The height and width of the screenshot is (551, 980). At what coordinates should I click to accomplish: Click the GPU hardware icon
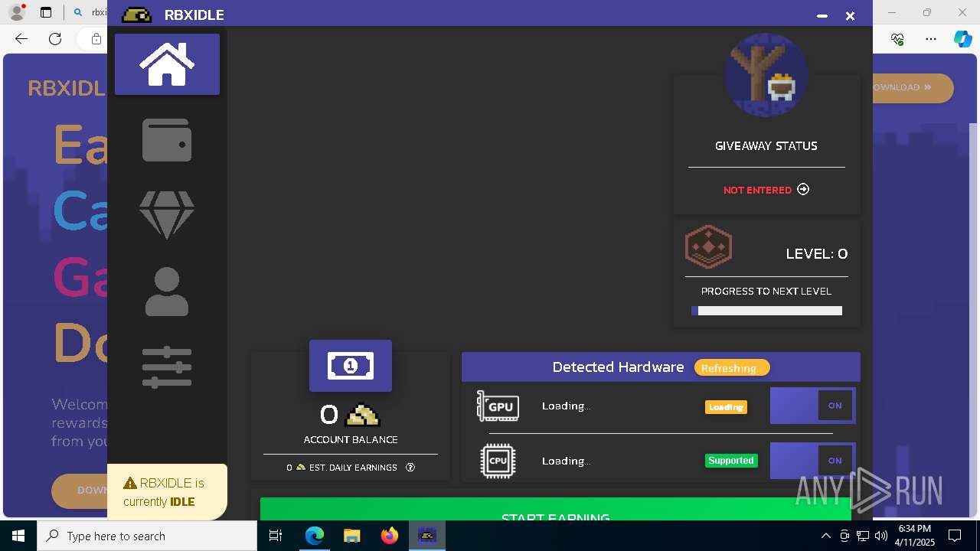point(498,406)
